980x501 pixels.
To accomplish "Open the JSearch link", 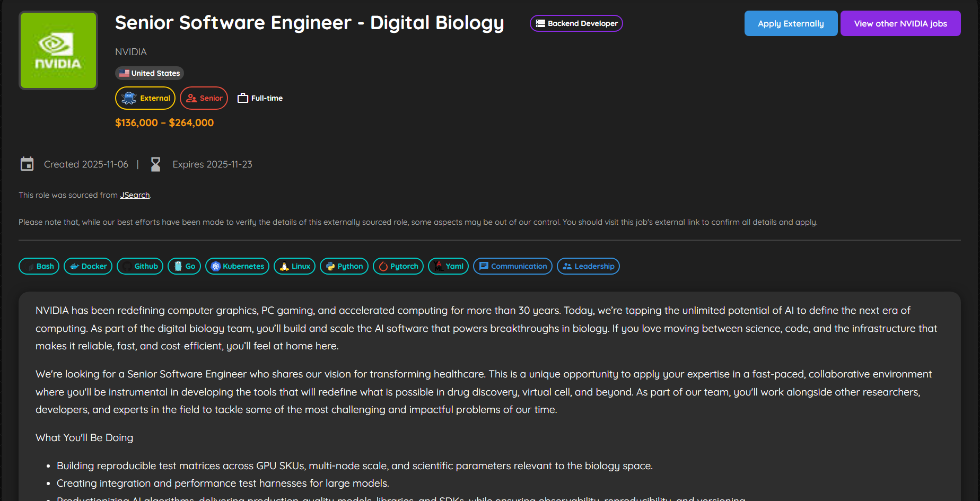I will pyautogui.click(x=134, y=195).
